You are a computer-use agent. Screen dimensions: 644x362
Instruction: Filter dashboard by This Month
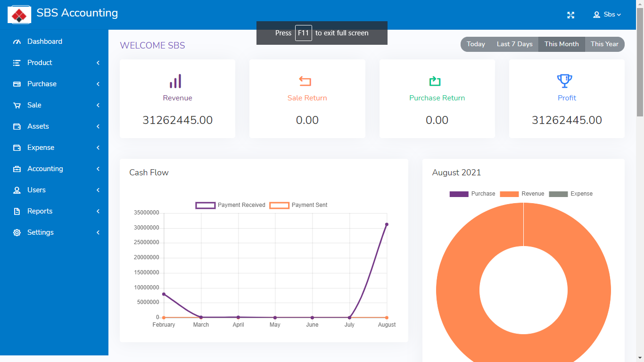tap(561, 44)
